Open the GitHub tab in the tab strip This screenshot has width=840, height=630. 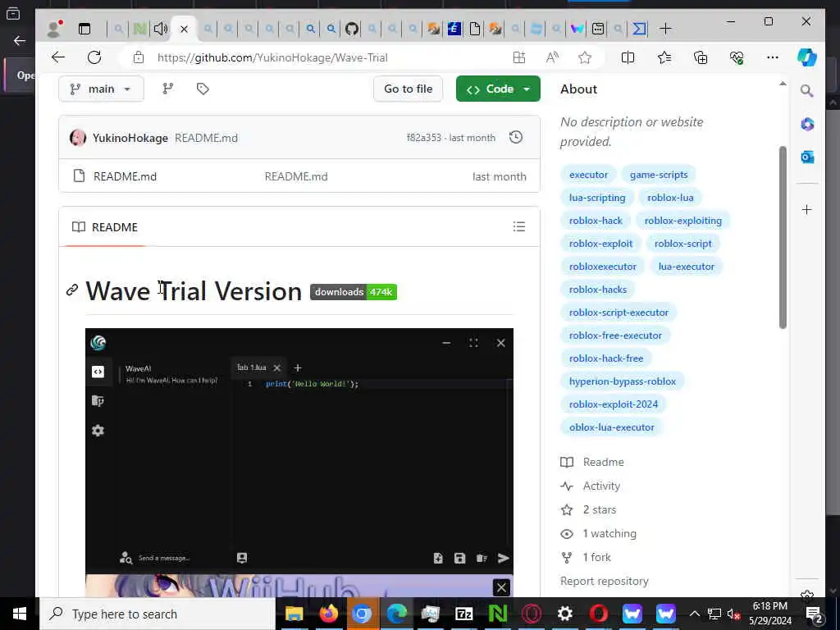point(351,29)
